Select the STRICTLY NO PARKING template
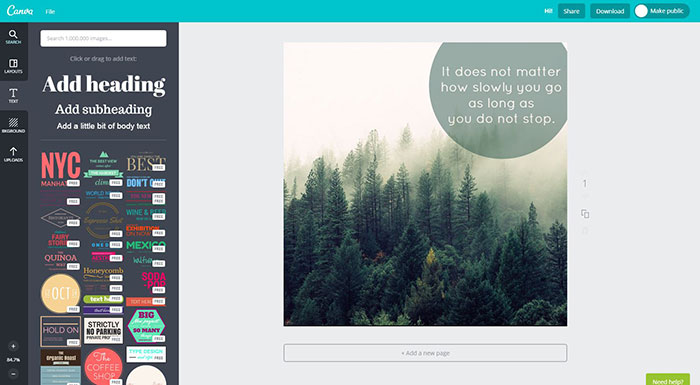 pos(103,331)
